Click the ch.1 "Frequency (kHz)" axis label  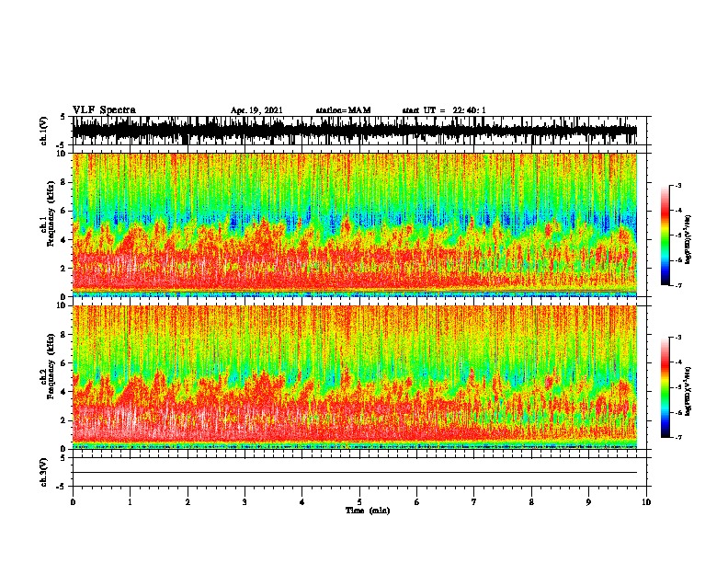tap(50, 213)
